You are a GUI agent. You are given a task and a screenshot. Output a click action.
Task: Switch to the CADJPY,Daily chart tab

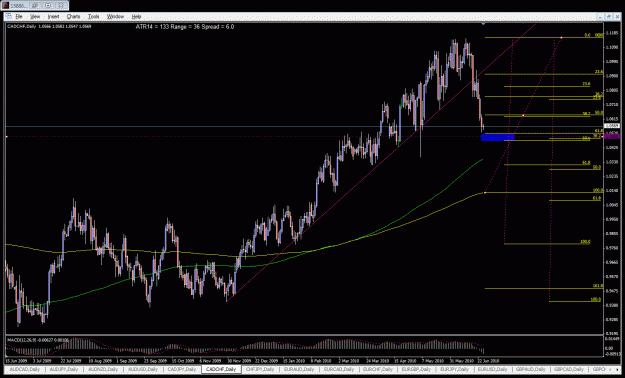(181, 369)
